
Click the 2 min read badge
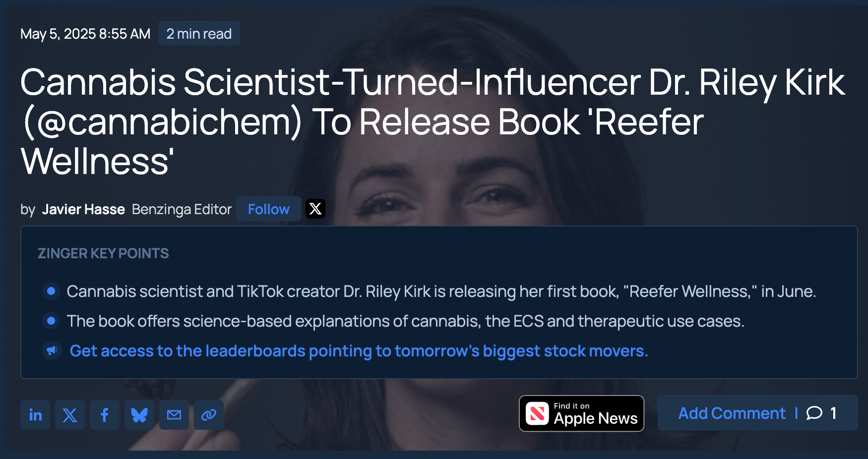pos(199,34)
